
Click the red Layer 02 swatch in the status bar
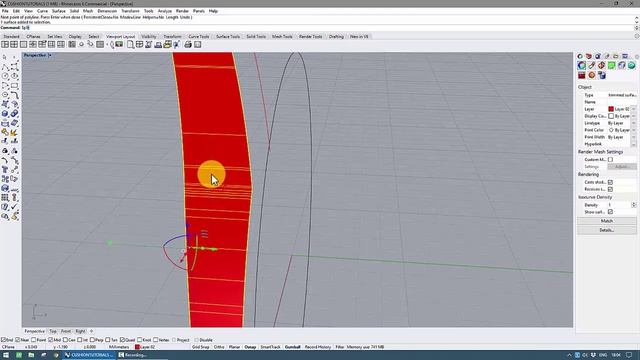point(138,347)
